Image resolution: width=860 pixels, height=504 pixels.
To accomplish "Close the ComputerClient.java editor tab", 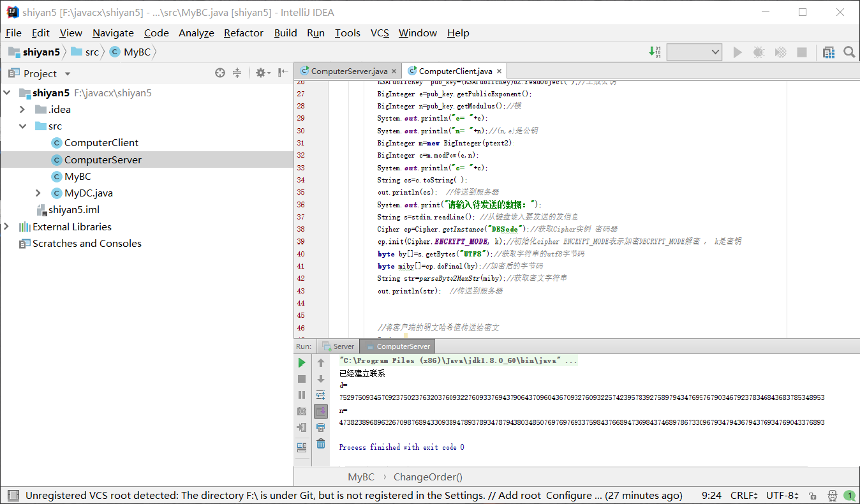I will [499, 71].
